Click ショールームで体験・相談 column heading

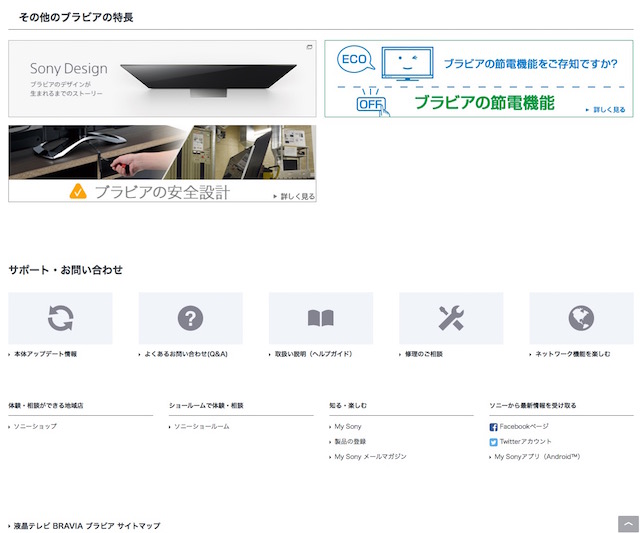pyautogui.click(x=206, y=405)
